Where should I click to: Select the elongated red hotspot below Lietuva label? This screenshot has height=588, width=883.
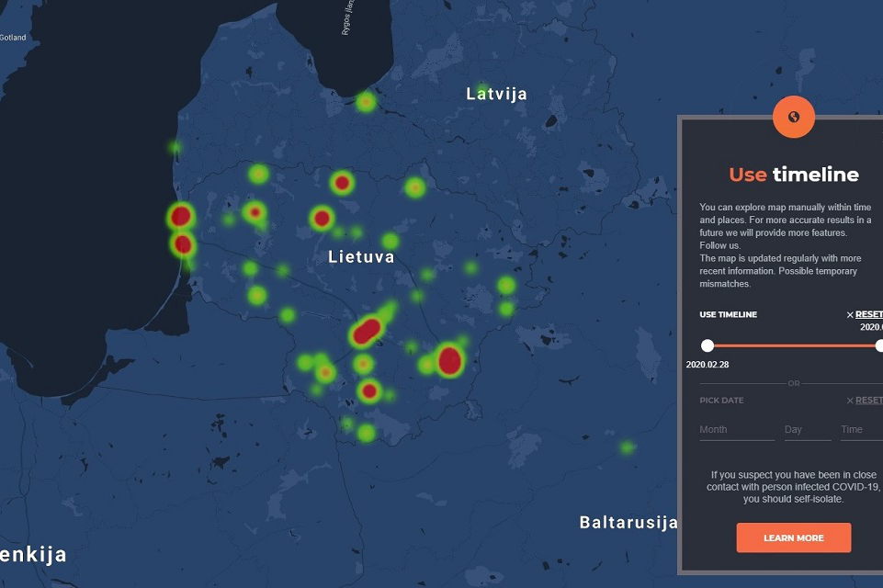click(367, 331)
